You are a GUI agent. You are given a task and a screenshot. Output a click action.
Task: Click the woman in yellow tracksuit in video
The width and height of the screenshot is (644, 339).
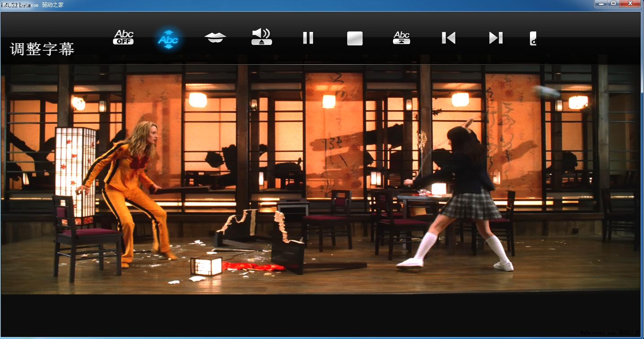point(130,189)
